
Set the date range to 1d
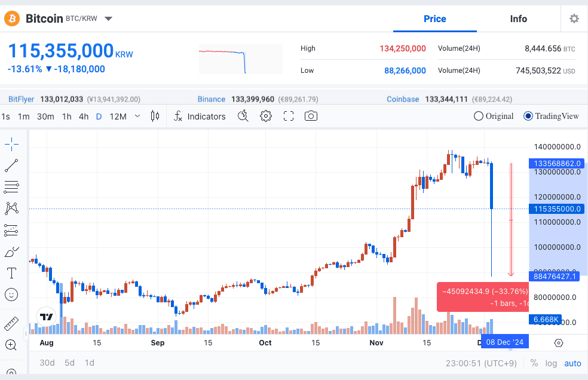89,363
